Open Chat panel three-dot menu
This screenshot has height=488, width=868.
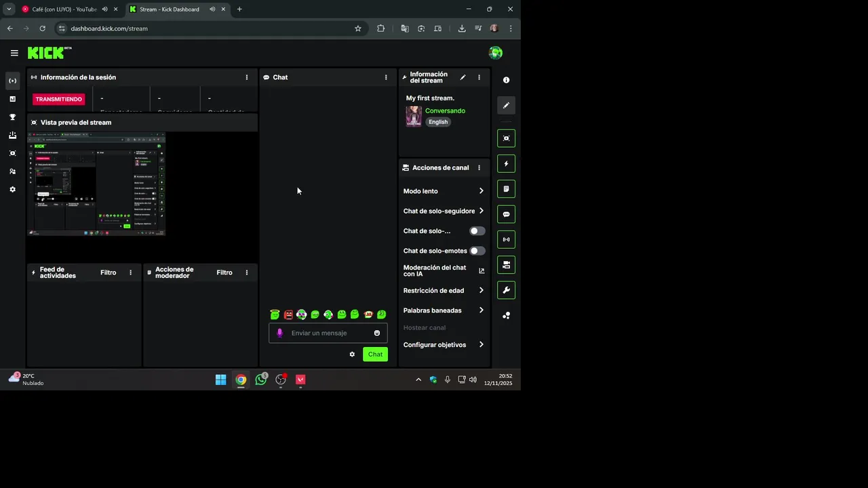tap(386, 77)
